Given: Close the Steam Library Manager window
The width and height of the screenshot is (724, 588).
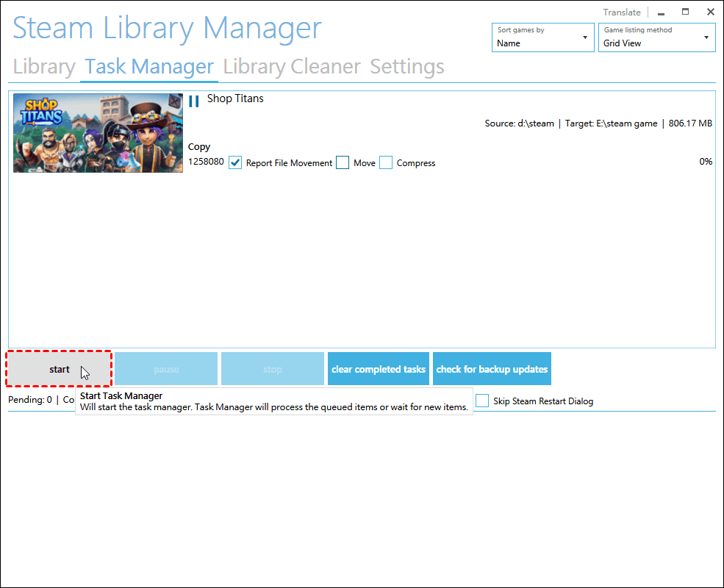Looking at the screenshot, I should coord(710,12).
